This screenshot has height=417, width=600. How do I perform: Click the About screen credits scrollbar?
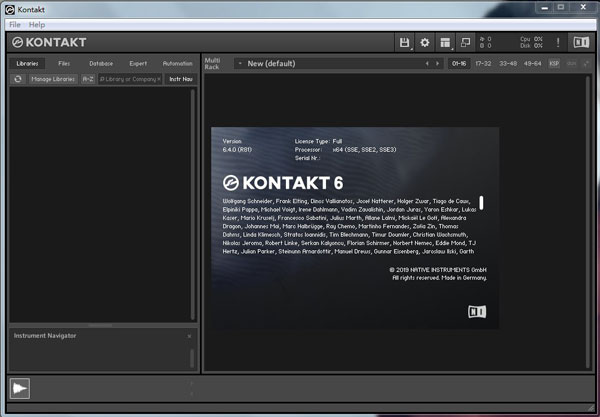(481, 202)
